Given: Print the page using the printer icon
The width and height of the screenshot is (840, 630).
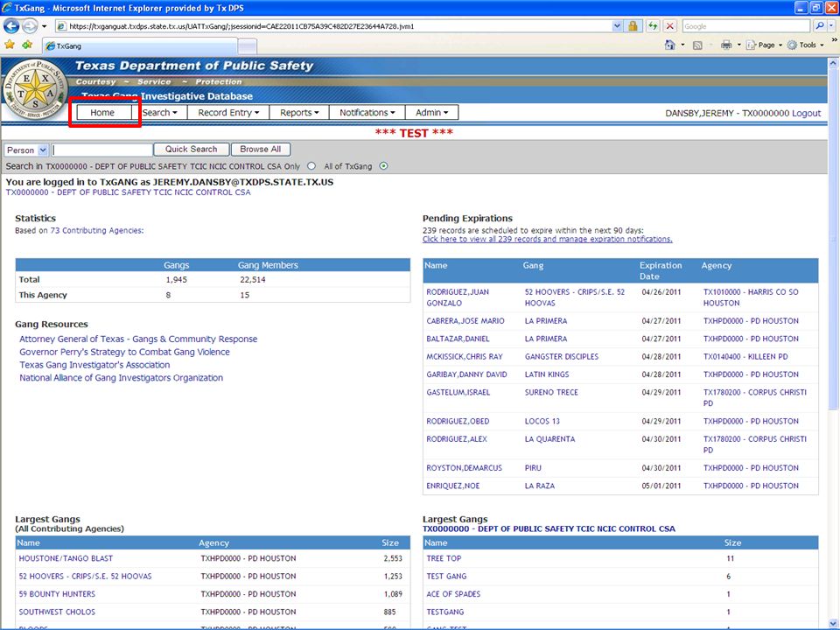Looking at the screenshot, I should click(x=726, y=45).
